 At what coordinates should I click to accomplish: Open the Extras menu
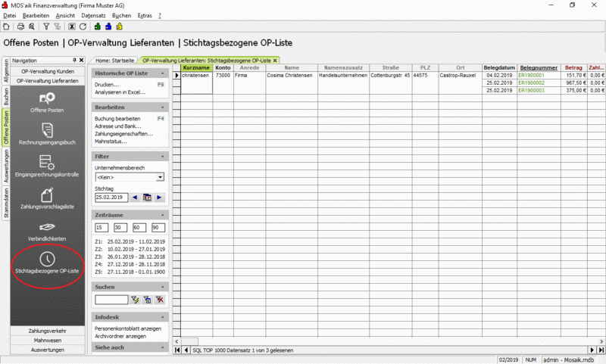145,15
